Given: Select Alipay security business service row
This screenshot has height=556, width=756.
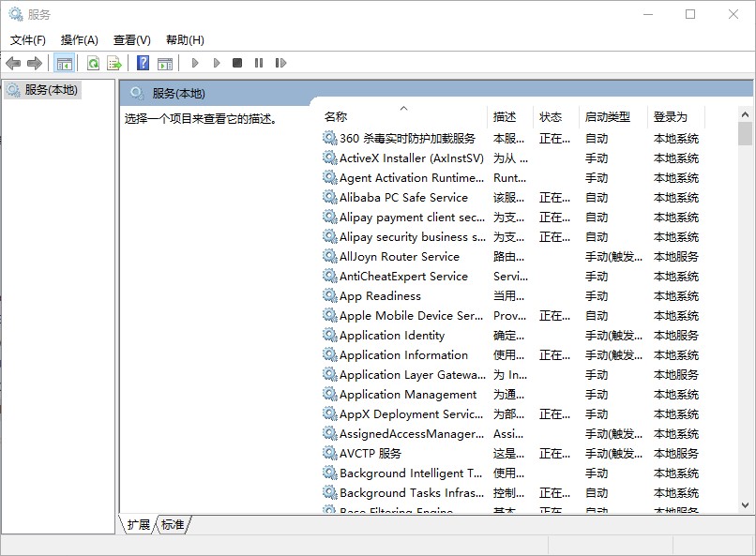Looking at the screenshot, I should click(x=511, y=237).
